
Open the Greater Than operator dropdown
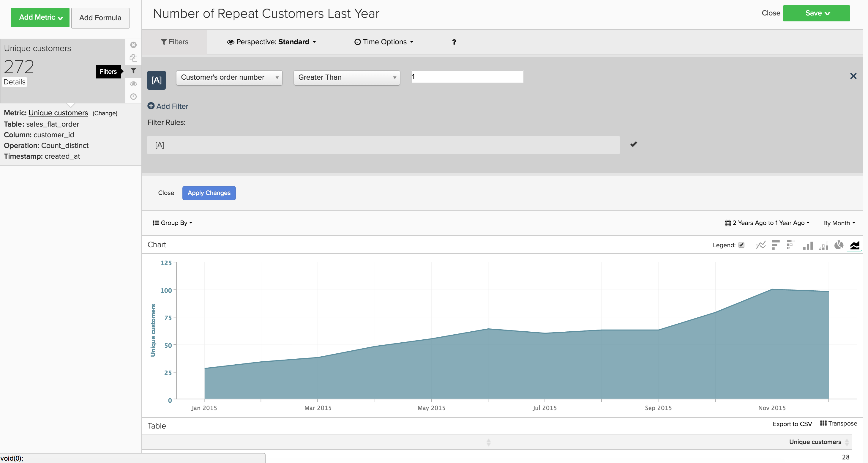click(x=347, y=78)
